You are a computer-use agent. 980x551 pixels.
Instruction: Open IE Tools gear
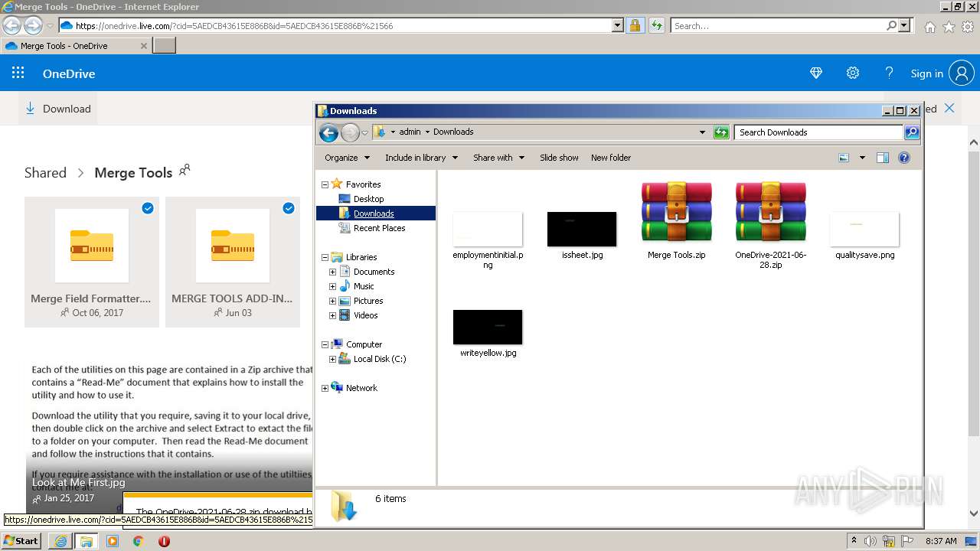click(x=968, y=26)
